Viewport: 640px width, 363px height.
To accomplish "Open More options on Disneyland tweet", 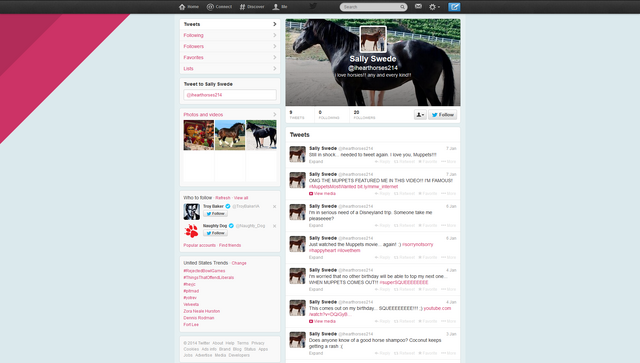I will 448,225.
